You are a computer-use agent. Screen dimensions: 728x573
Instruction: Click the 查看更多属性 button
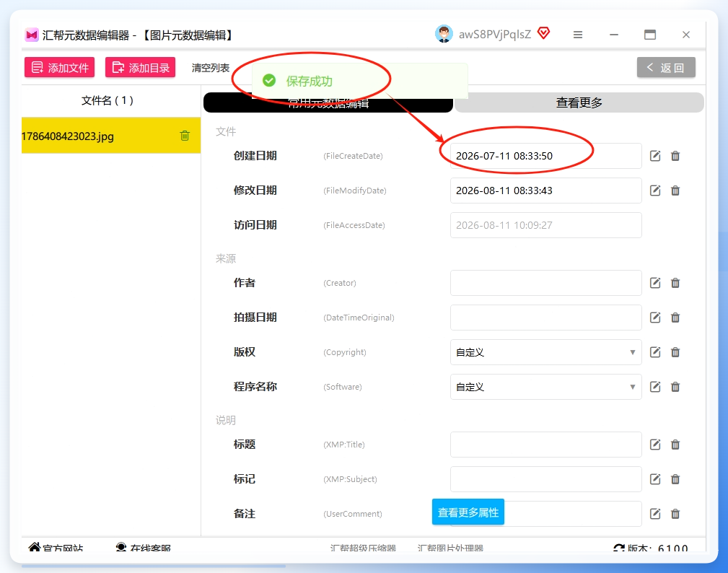468,512
